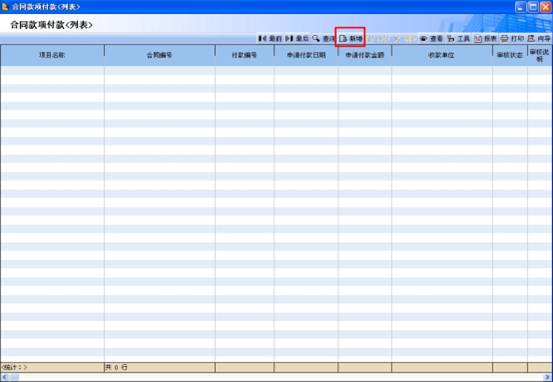This screenshot has height=382, width=553.
Task: Sort by 项目名称 column header
Action: (52, 55)
